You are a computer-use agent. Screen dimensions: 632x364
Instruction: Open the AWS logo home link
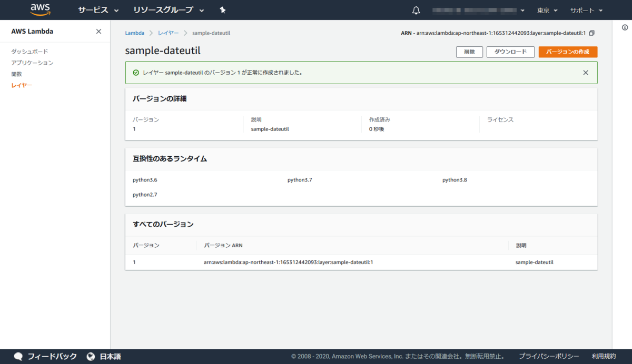(40, 9)
